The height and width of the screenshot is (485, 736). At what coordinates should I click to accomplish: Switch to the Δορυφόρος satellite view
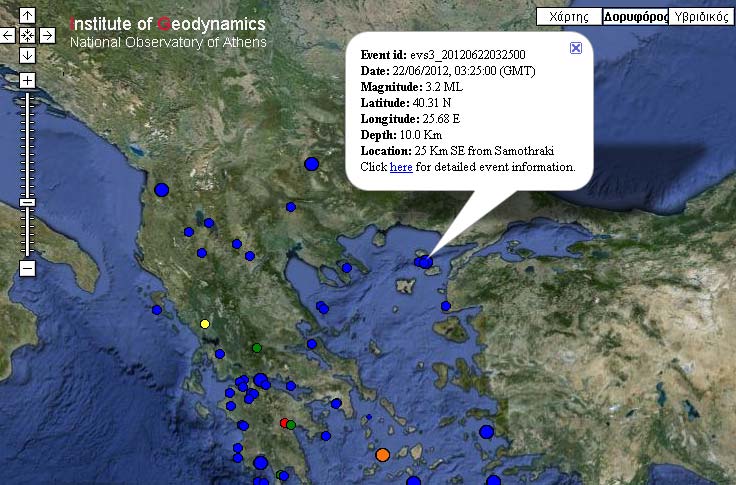[635, 17]
